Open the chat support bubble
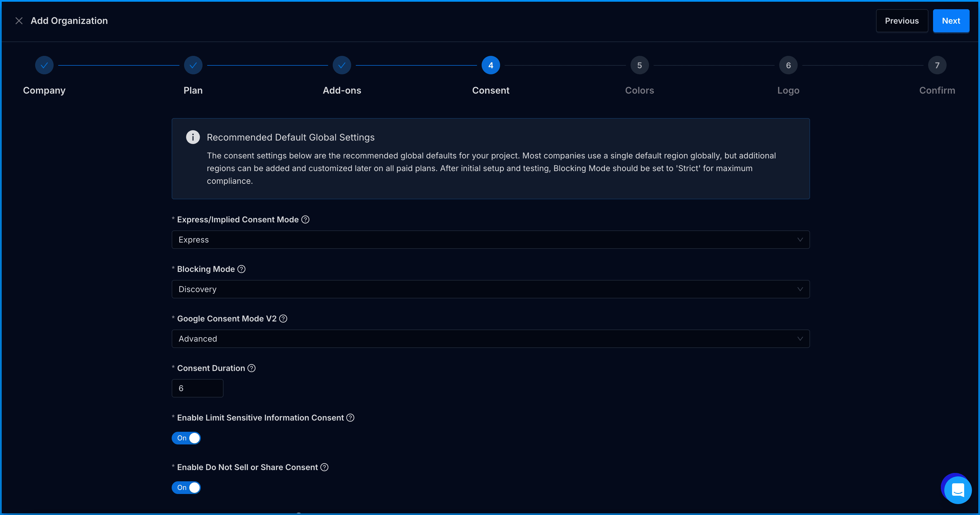Viewport: 980px width, 515px height. point(957,490)
